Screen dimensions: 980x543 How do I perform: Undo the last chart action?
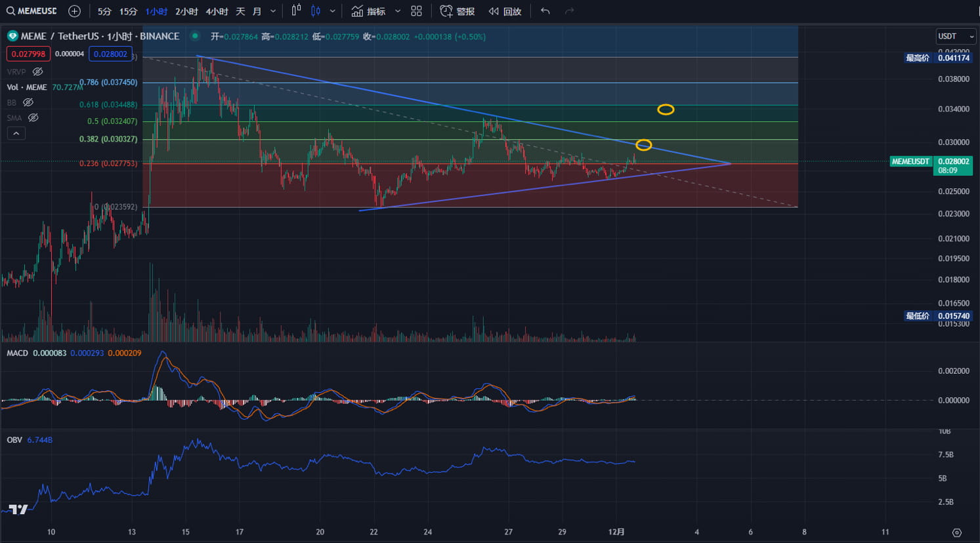click(x=545, y=11)
